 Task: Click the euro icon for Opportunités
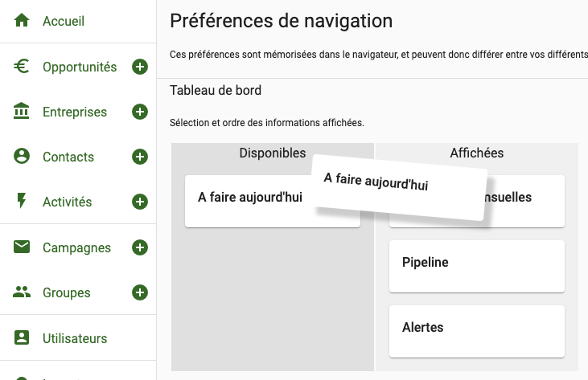tap(22, 66)
